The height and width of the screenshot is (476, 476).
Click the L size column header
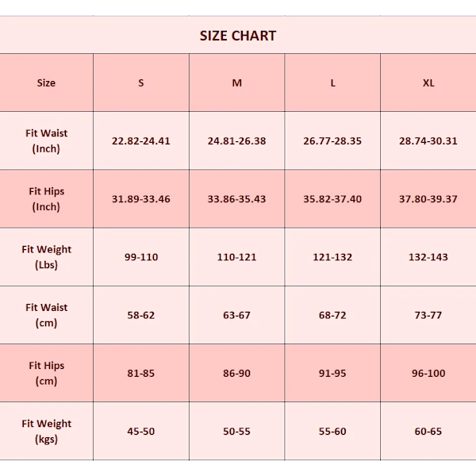[332, 83]
